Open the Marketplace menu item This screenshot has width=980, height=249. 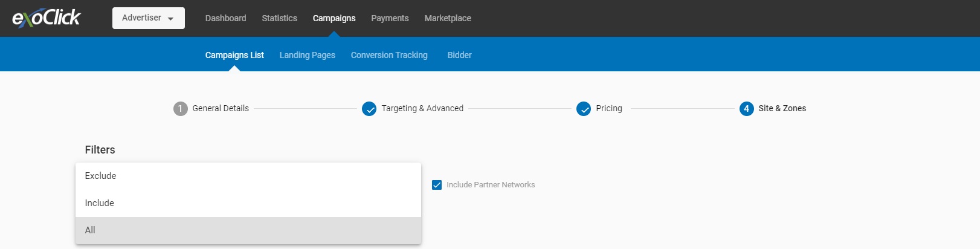click(x=448, y=18)
